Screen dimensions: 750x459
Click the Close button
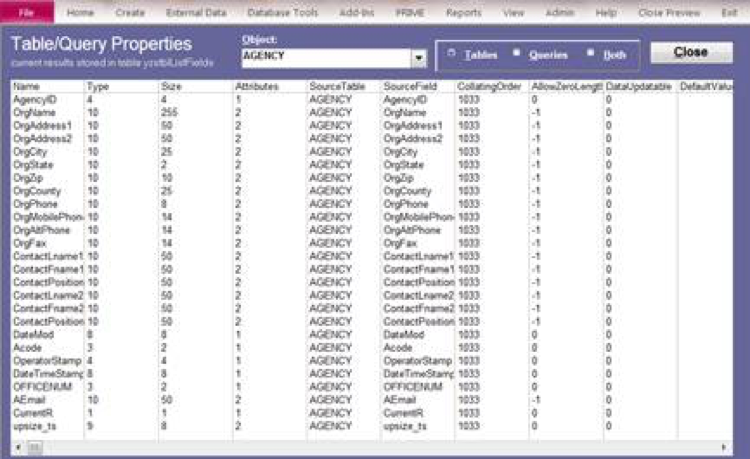(x=690, y=52)
